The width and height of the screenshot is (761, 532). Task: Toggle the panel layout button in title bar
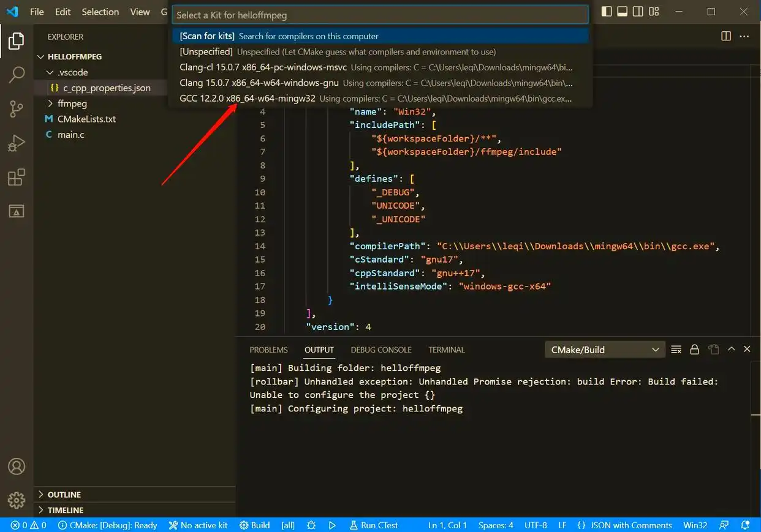click(623, 12)
